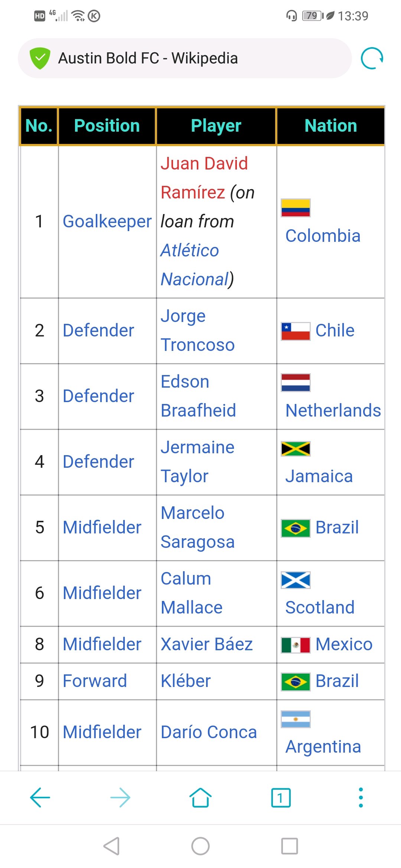
Task: Open the three-dot browser menu
Action: point(361,797)
